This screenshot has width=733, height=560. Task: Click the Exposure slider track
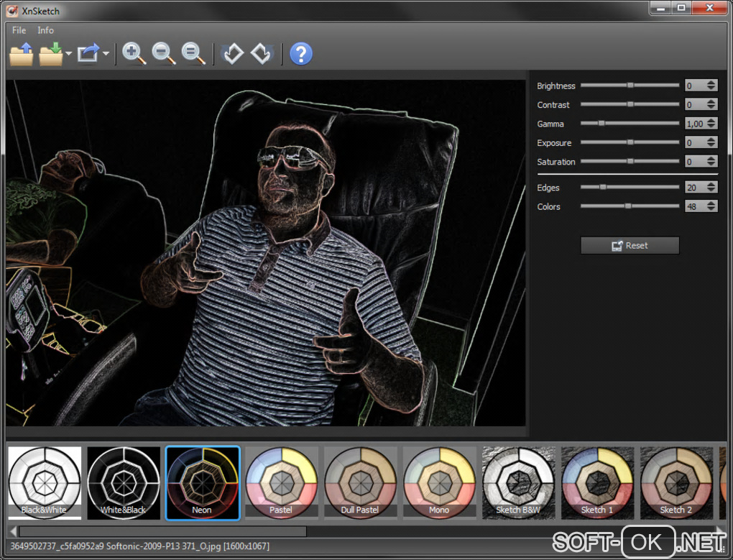[x=630, y=142]
